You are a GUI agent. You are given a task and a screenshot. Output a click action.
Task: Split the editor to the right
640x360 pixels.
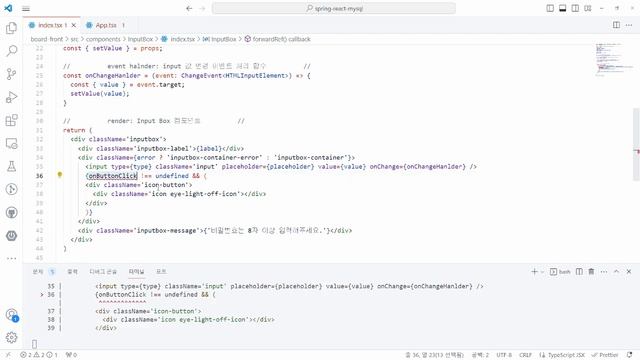[616, 25]
